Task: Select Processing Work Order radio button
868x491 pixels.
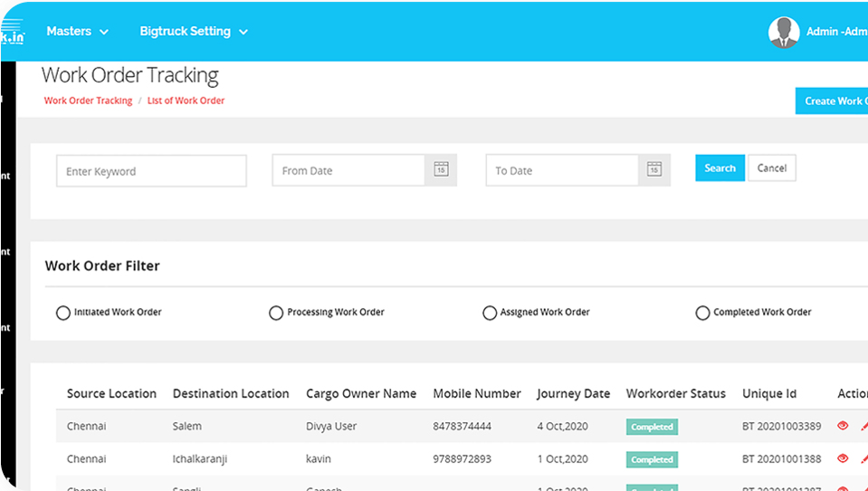Action: (276, 313)
